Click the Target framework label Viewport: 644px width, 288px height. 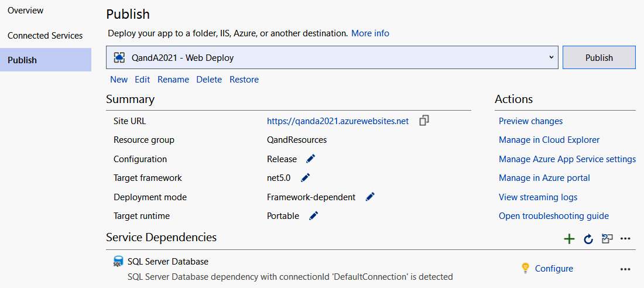pos(148,178)
